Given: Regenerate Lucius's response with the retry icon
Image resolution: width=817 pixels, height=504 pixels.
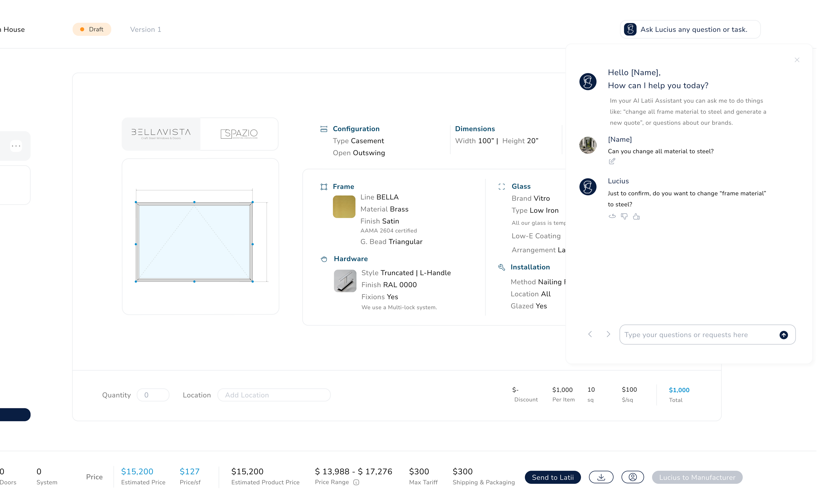Looking at the screenshot, I should click(x=612, y=216).
